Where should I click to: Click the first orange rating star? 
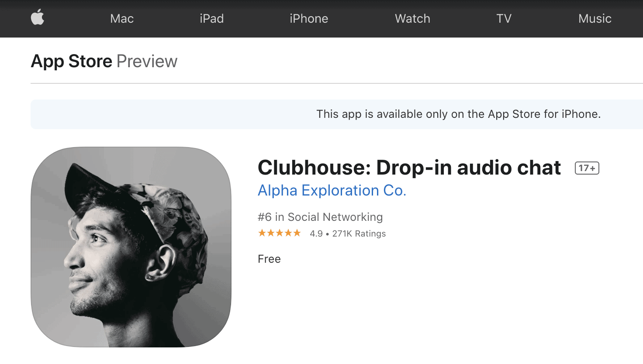pyautogui.click(x=262, y=233)
